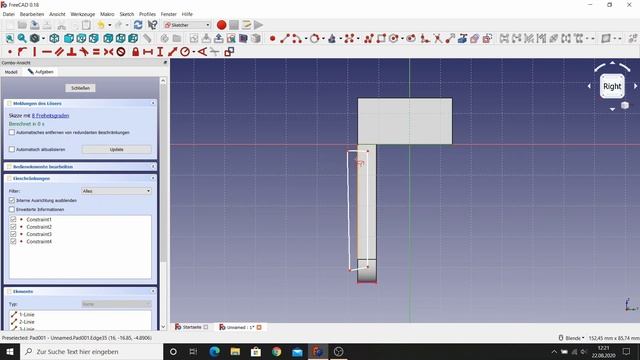Apply coincident constraint point icon
This screenshot has width=640, height=360.
tap(9, 52)
